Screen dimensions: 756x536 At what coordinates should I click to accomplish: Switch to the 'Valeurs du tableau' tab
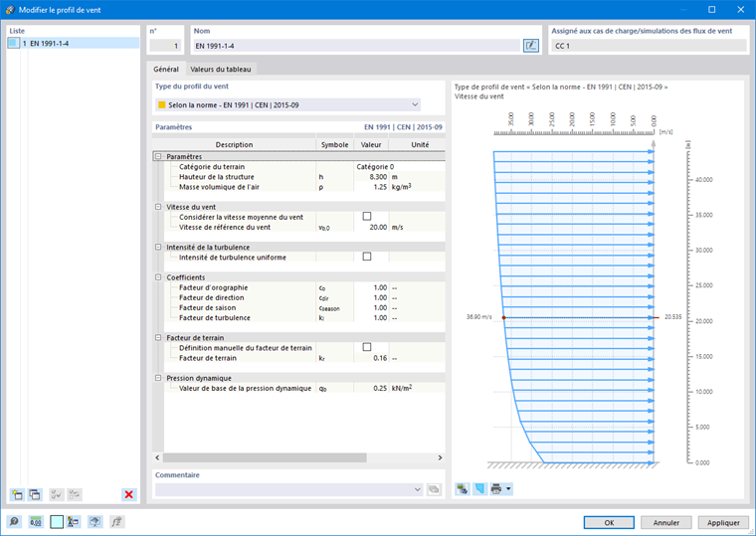click(x=221, y=69)
